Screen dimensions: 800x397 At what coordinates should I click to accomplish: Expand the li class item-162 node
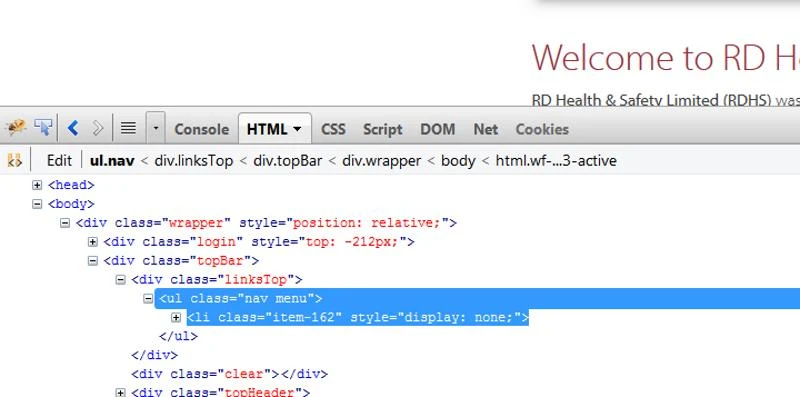coord(176,317)
